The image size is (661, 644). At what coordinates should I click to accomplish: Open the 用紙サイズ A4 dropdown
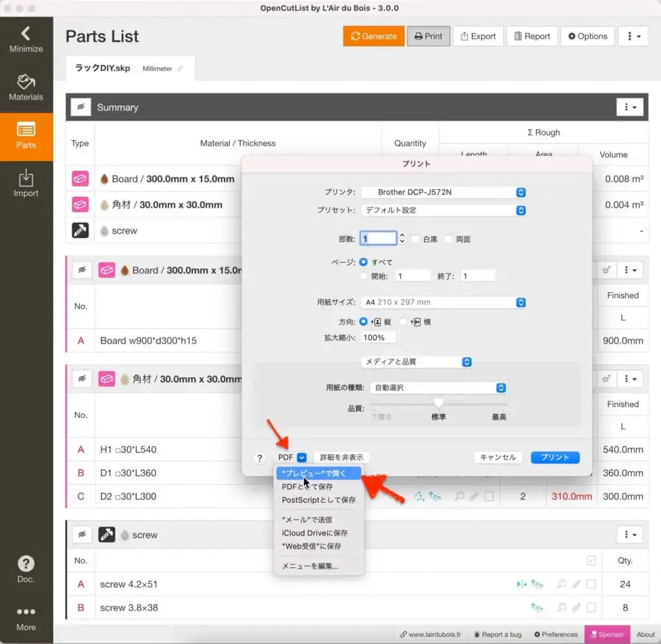[443, 302]
